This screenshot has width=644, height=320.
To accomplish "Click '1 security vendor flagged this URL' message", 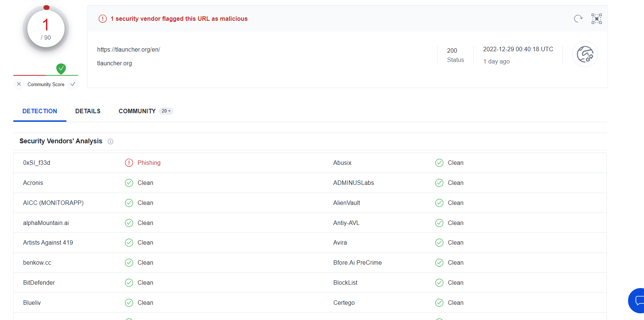I will (179, 19).
